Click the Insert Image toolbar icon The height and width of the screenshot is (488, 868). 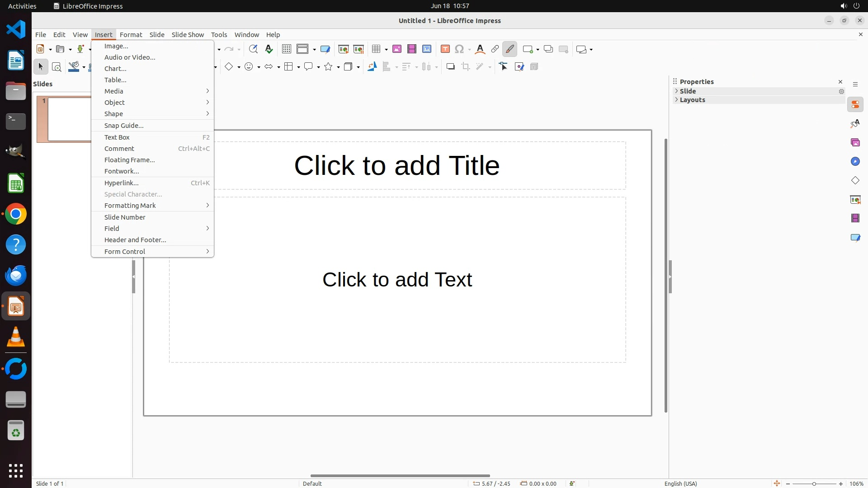tap(396, 49)
